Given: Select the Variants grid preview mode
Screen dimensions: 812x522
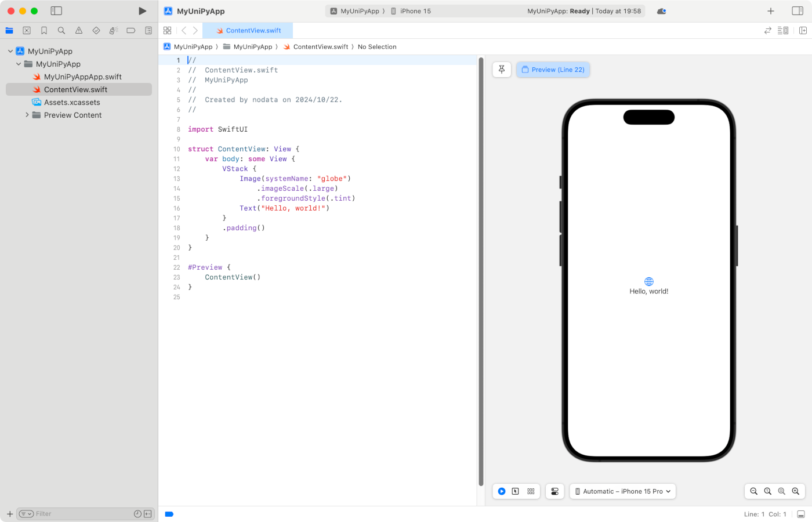Looking at the screenshot, I should [531, 491].
